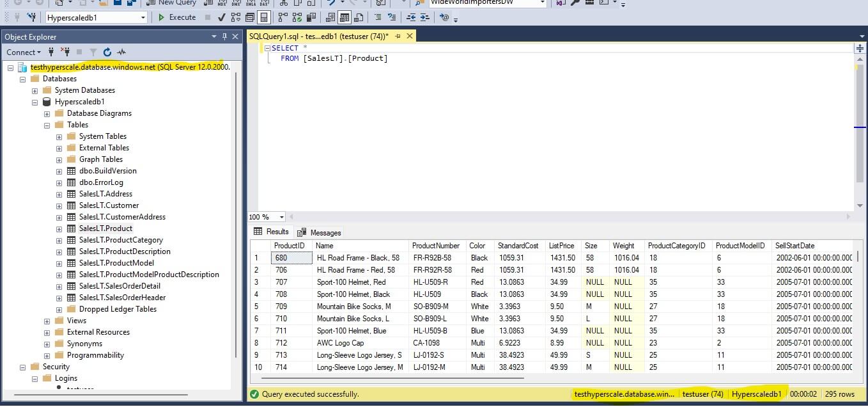This screenshot has width=868, height=407.
Task: Open the Hyperscaledb1 database dropdown
Action: coord(143,17)
